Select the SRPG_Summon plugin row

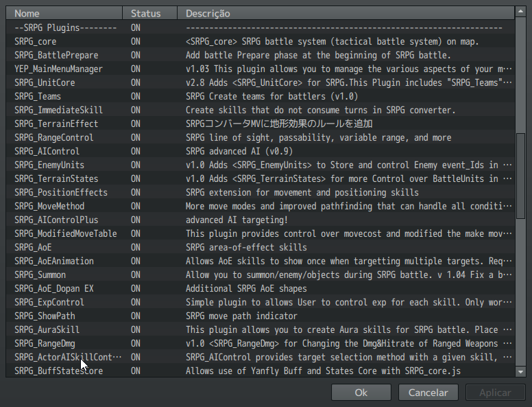(261, 275)
